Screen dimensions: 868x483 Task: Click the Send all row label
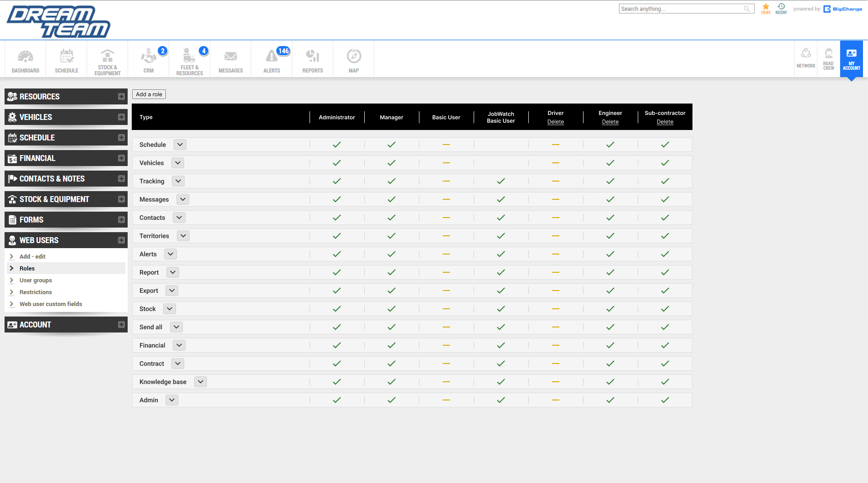[151, 327]
